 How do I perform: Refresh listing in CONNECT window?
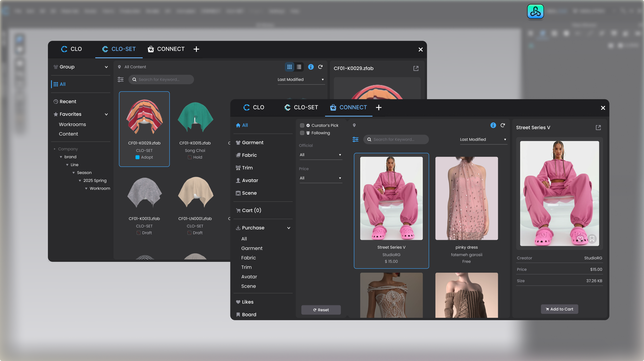coord(503,125)
